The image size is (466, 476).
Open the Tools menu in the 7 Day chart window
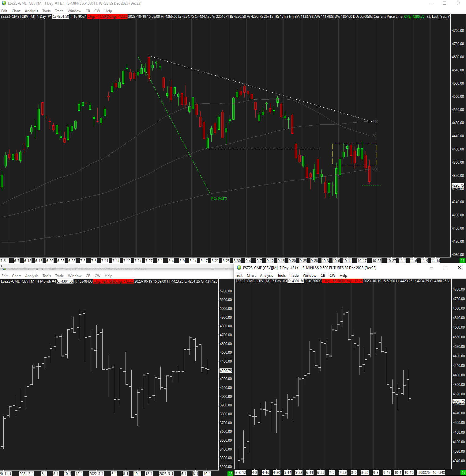(282, 276)
